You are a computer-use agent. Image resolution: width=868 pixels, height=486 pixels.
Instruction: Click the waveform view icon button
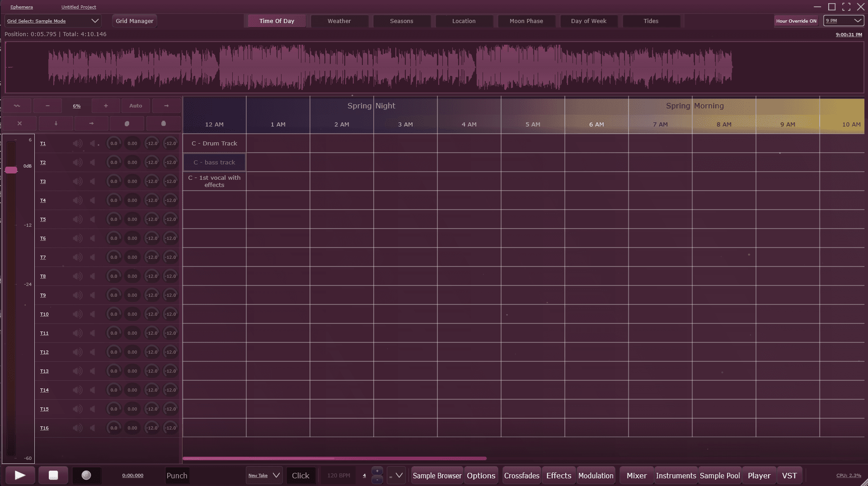pyautogui.click(x=17, y=106)
